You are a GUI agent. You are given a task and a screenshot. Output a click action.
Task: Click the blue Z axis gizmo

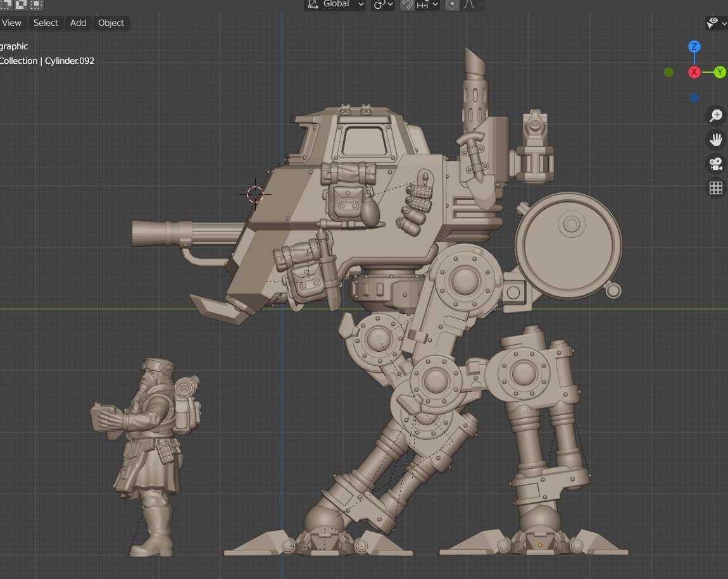click(694, 47)
